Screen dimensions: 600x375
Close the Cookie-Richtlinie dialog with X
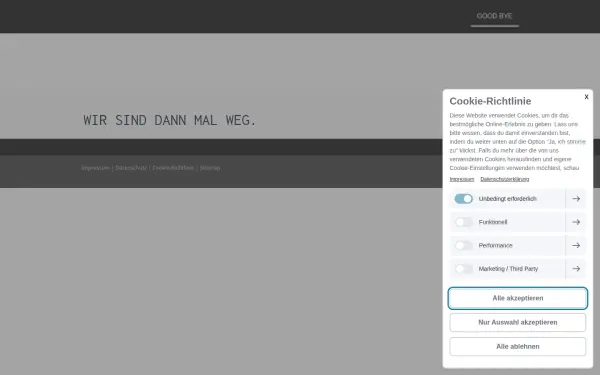[586, 97]
